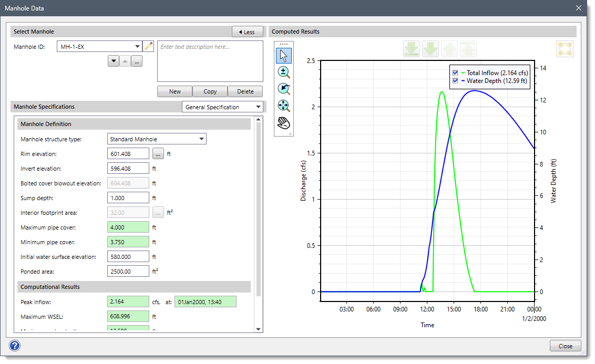Open the help question mark icon

(15, 346)
